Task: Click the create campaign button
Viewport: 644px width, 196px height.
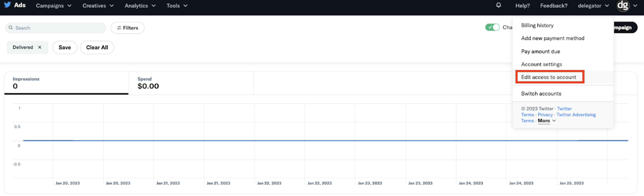Action: 625,28
